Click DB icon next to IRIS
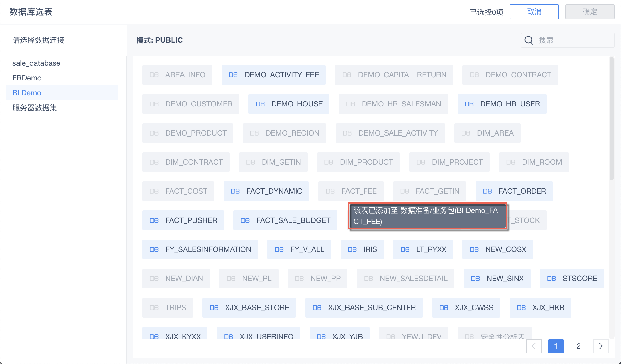 pyautogui.click(x=352, y=249)
